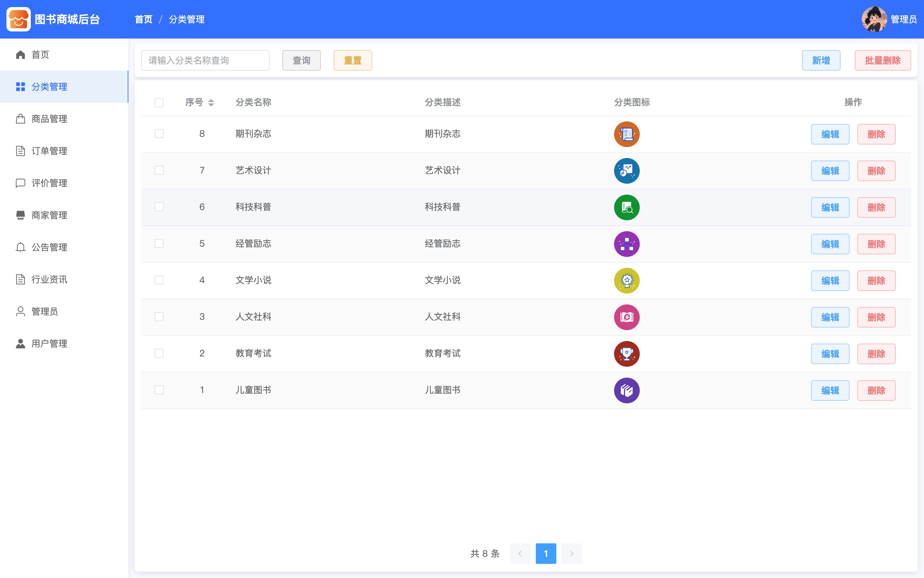Check the box for 儿童图书 row
This screenshot has width=924, height=578.
[159, 390]
